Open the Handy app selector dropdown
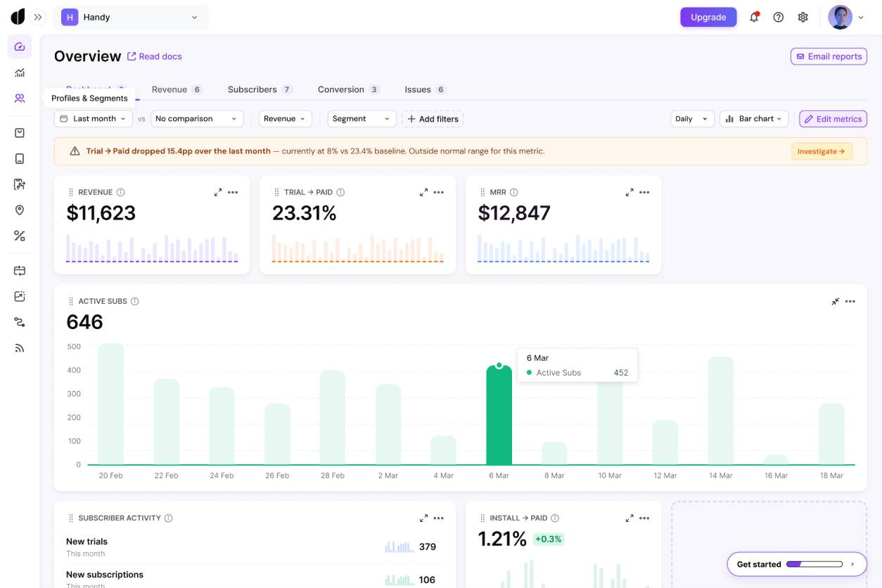This screenshot has width=882, height=588. point(131,18)
